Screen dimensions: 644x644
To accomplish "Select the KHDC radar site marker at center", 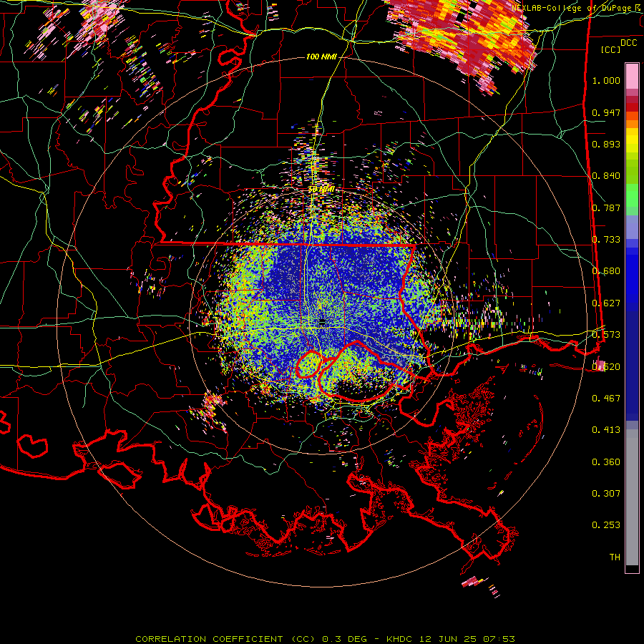I will point(322,323).
